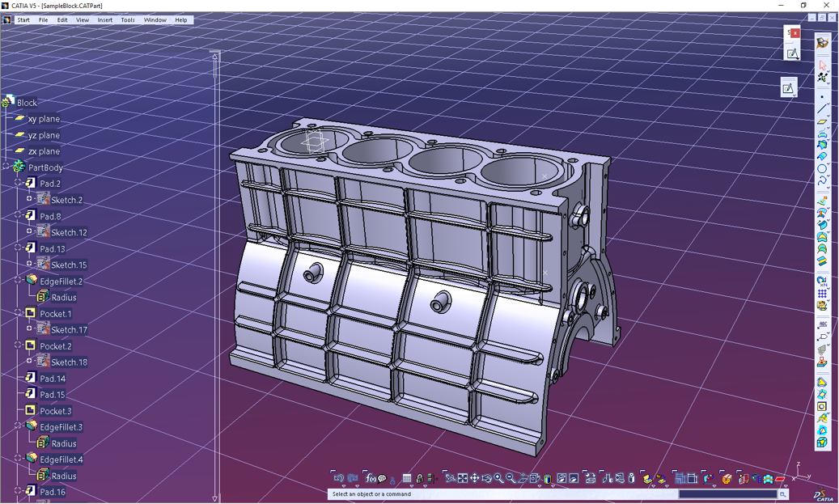Select the Point tool in right toolbar

[x=822, y=97]
